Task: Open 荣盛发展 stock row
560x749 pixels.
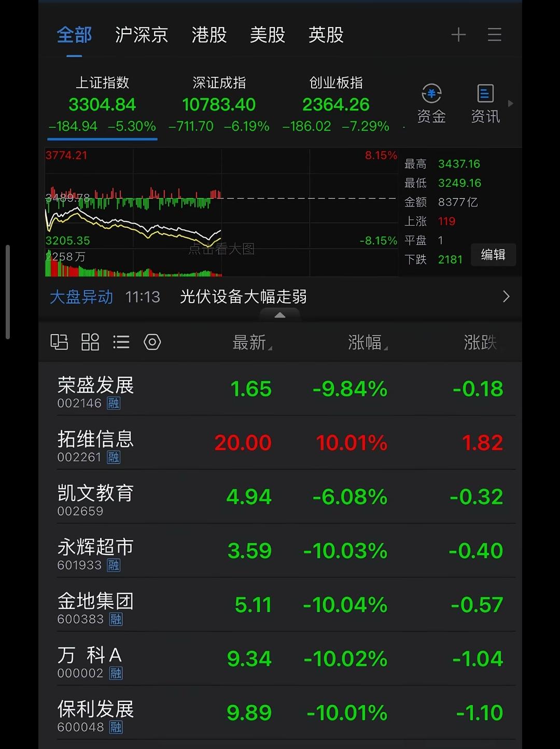Action: point(280,389)
